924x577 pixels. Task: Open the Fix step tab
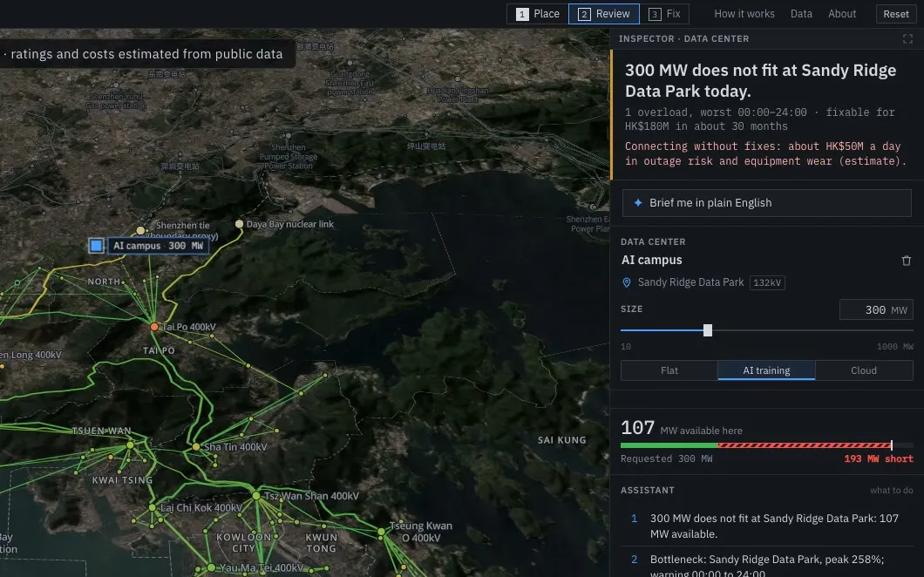pos(664,14)
